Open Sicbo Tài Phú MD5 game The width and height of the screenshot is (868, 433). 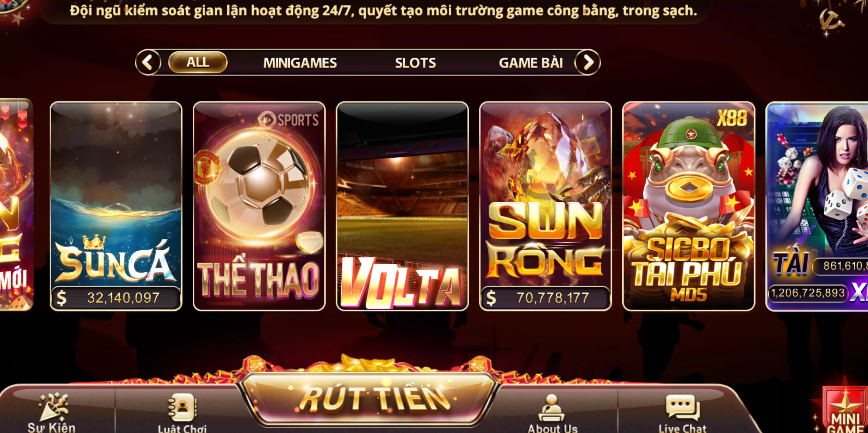click(689, 206)
